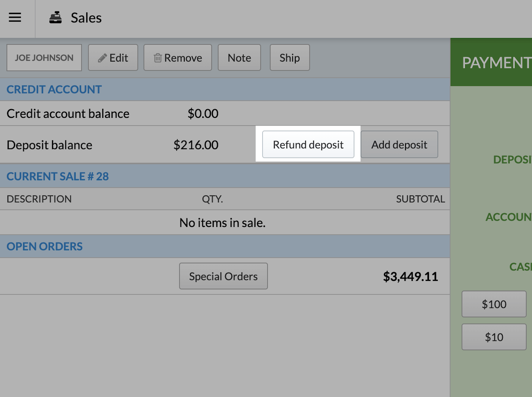The image size is (532, 397).
Task: Click the cash register Sales icon
Action: 55,17
